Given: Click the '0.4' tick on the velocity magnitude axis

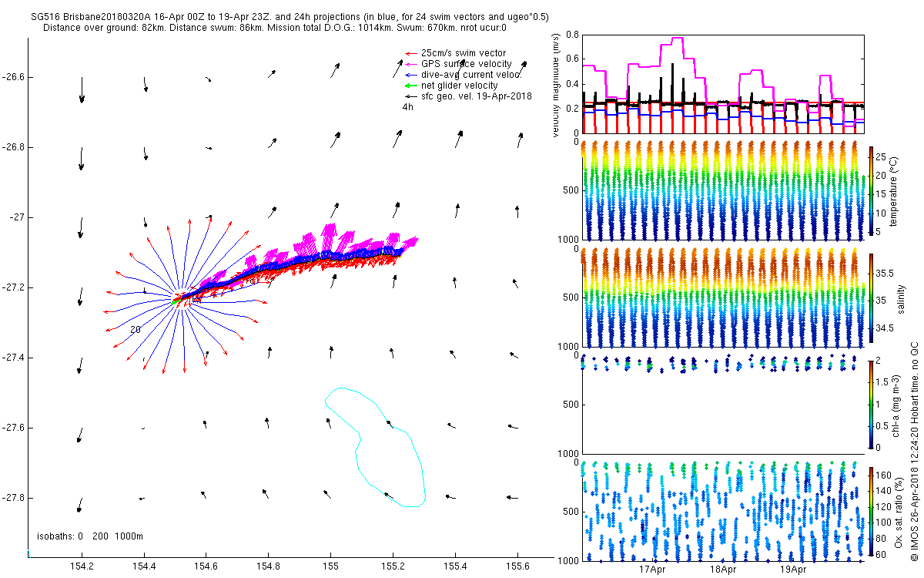Looking at the screenshot, I should pyautogui.click(x=571, y=84).
